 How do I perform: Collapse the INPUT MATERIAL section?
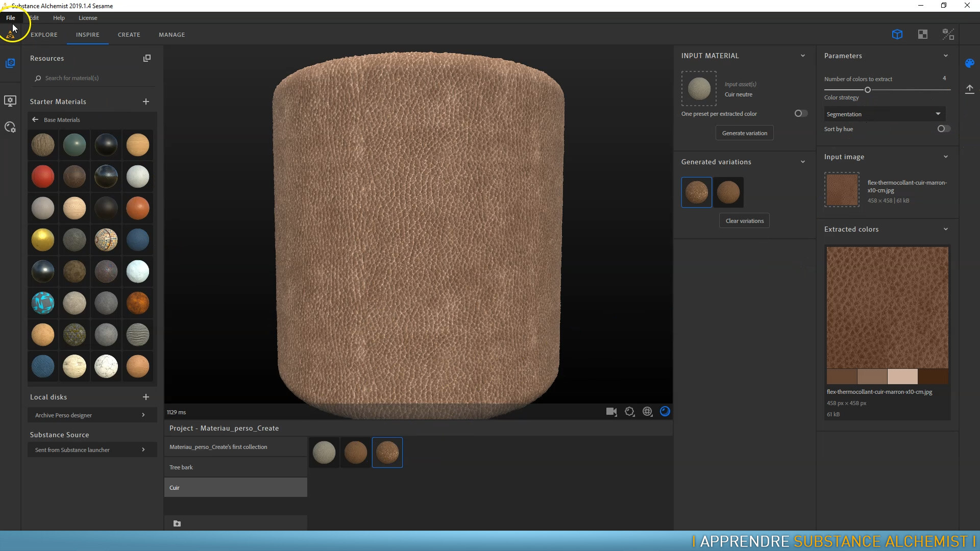pyautogui.click(x=803, y=56)
